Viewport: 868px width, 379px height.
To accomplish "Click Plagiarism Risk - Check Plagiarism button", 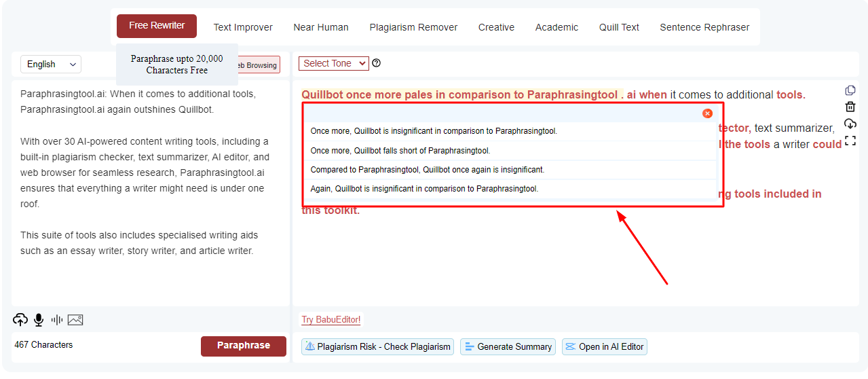I will point(378,346).
